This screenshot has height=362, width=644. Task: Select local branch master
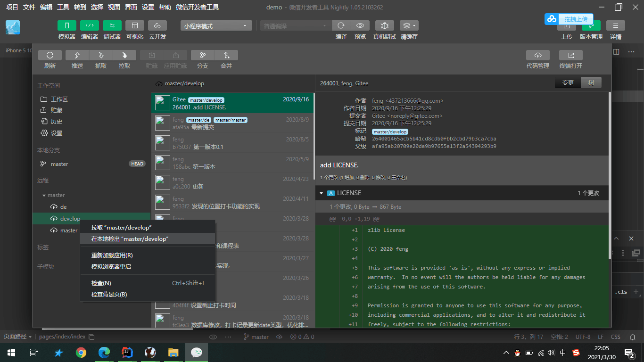coord(91,164)
